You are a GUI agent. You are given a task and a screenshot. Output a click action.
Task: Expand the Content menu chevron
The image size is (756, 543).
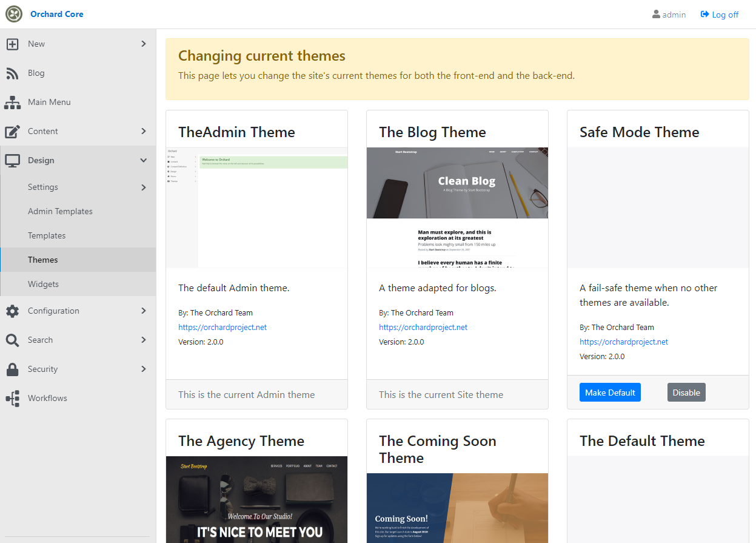click(144, 131)
